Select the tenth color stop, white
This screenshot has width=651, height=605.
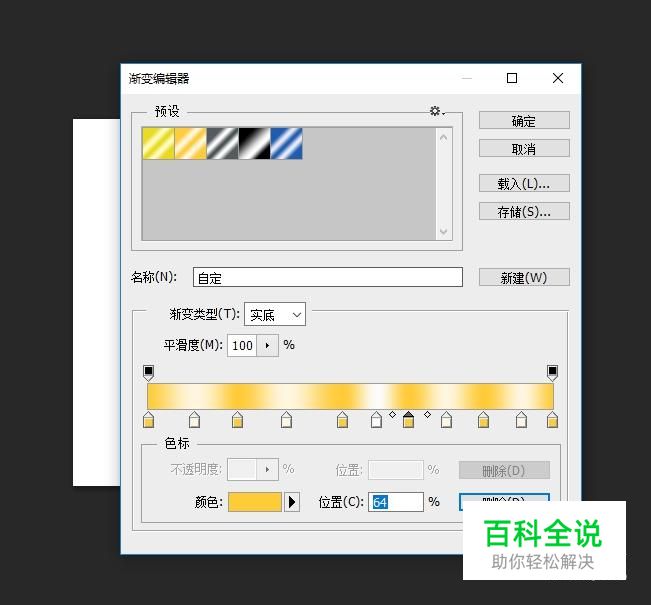pos(521,420)
